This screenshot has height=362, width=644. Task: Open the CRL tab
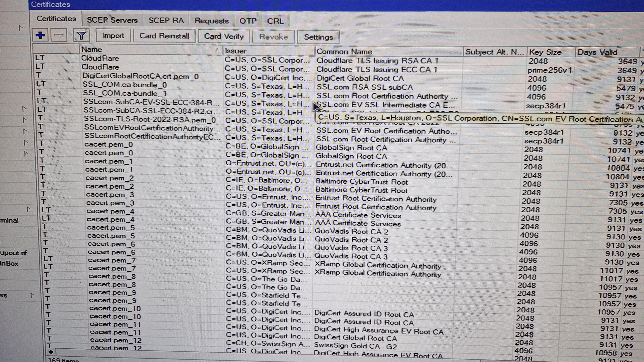click(x=275, y=21)
